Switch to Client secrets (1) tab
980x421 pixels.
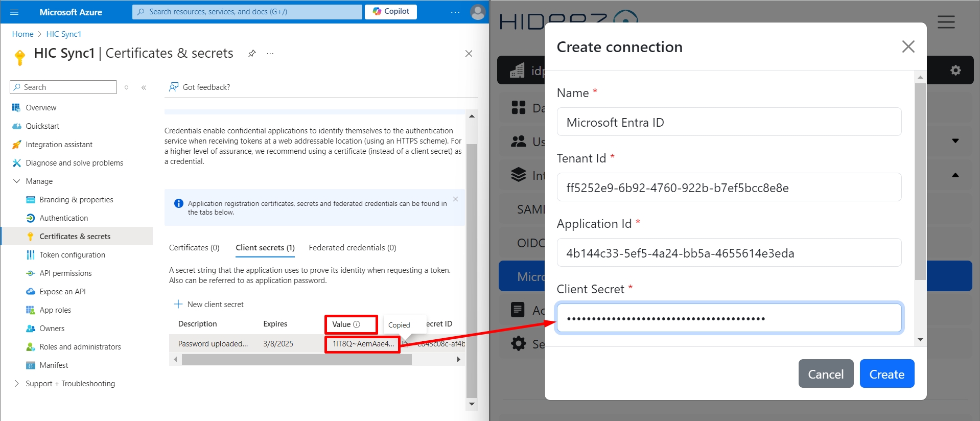click(265, 248)
